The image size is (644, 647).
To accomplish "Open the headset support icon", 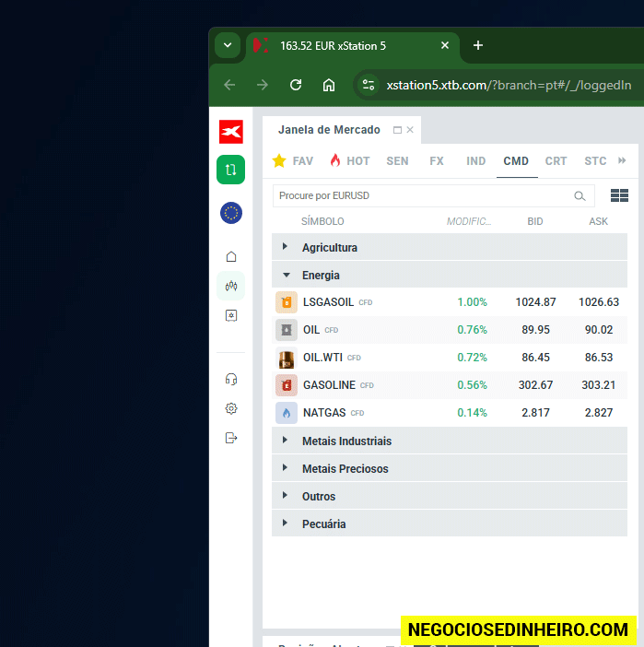I will click(x=231, y=379).
